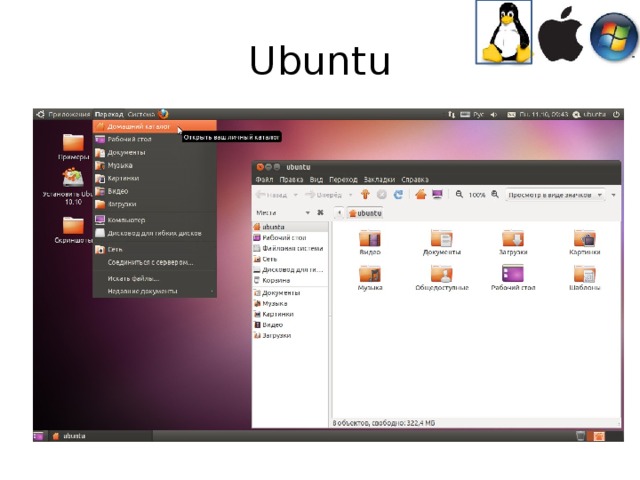Open the Музыка folder in file view
The height and width of the screenshot is (480, 640).
[370, 278]
